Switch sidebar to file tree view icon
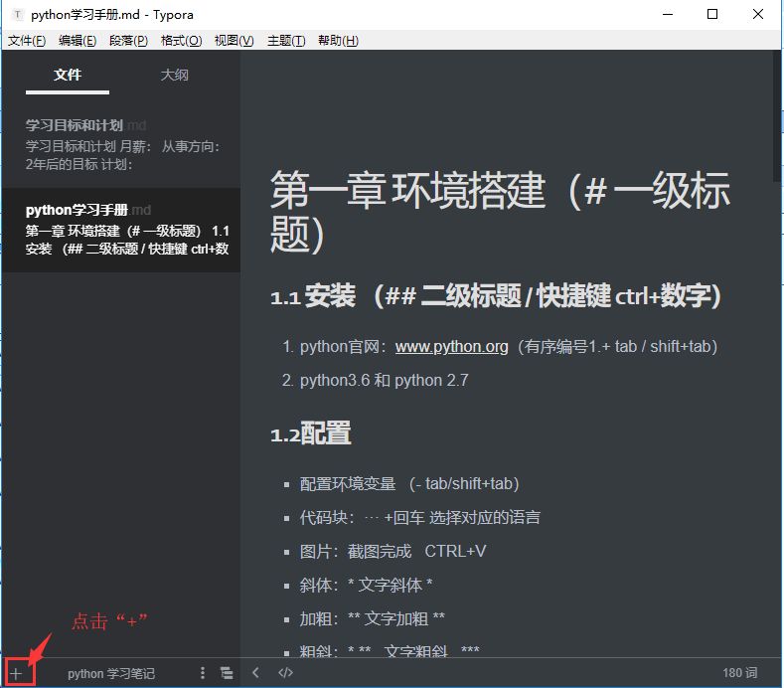 tap(227, 673)
